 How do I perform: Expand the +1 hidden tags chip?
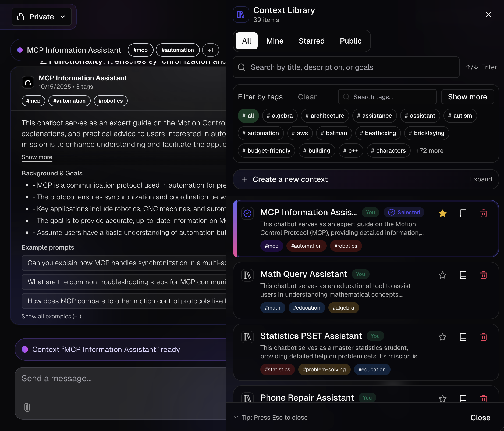(x=211, y=50)
